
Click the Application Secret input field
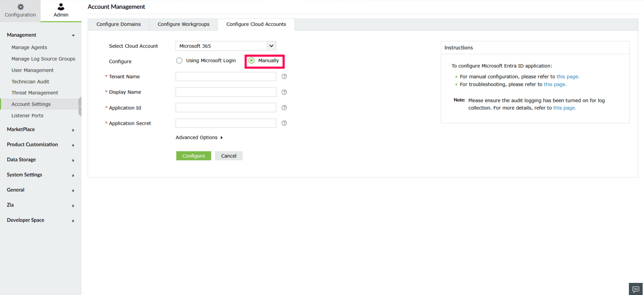[226, 123]
